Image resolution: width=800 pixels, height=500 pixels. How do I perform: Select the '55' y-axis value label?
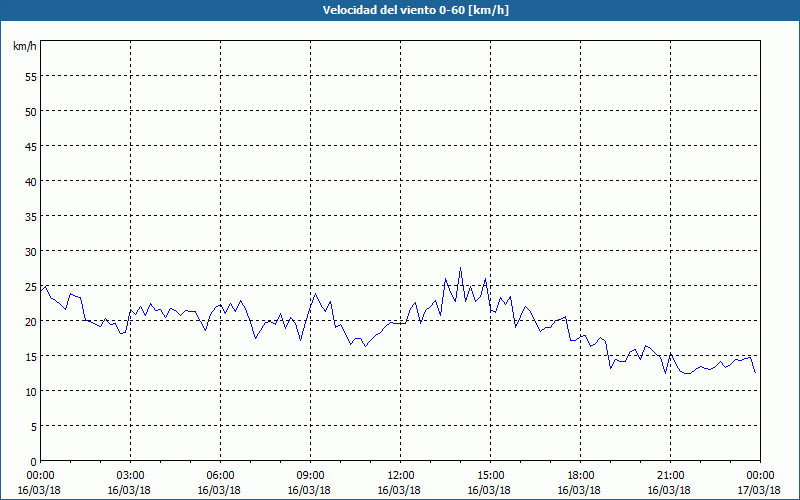31,77
